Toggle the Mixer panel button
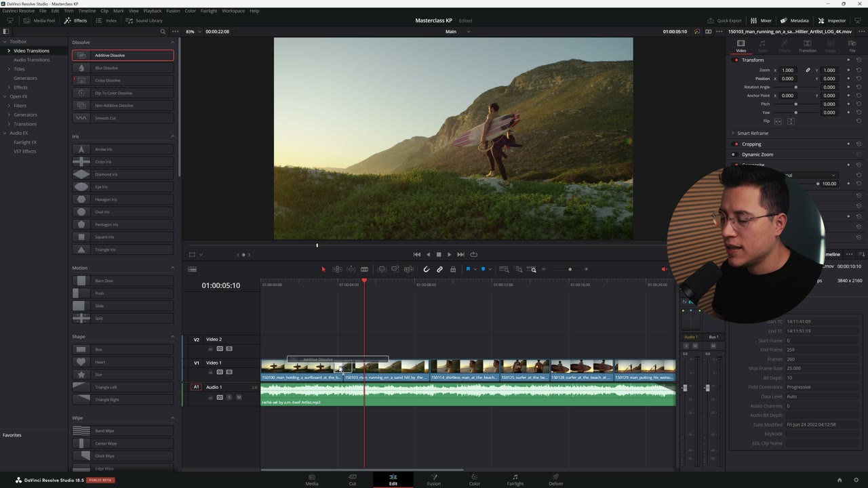 762,20
